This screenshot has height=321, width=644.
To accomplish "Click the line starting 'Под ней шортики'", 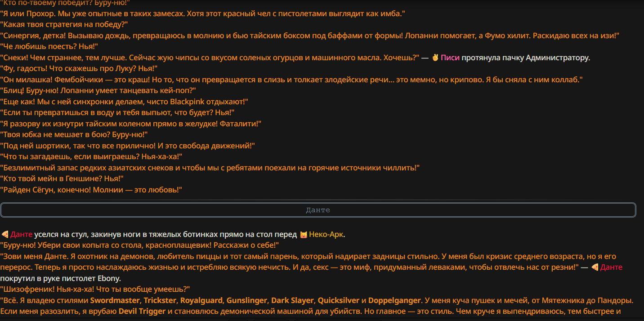I will click(x=128, y=146).
